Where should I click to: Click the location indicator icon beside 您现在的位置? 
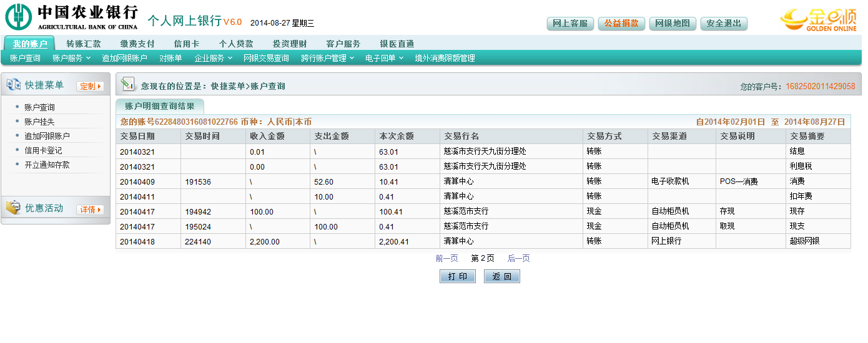coord(127,85)
